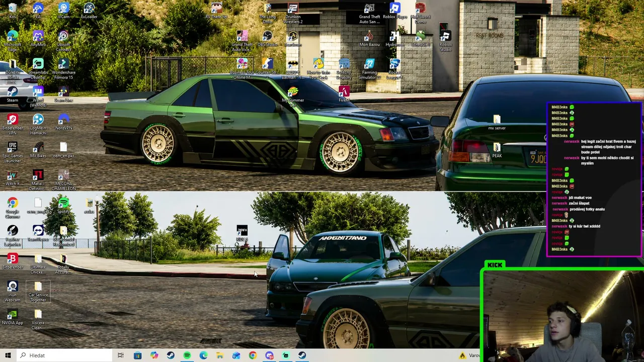Viewport: 644px width, 362px height.
Task: Launch the EA desktop shortcut
Action: pos(38,11)
